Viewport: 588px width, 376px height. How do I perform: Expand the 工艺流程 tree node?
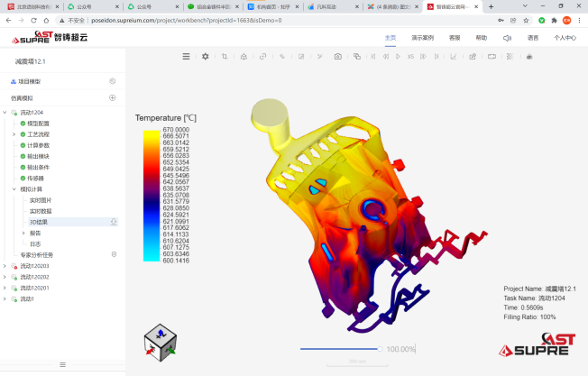tap(14, 134)
